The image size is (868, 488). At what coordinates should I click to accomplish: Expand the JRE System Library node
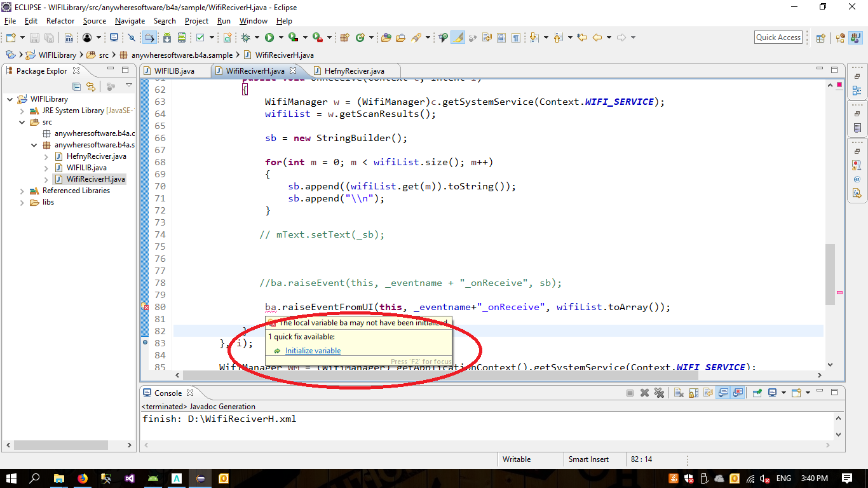tap(22, 111)
